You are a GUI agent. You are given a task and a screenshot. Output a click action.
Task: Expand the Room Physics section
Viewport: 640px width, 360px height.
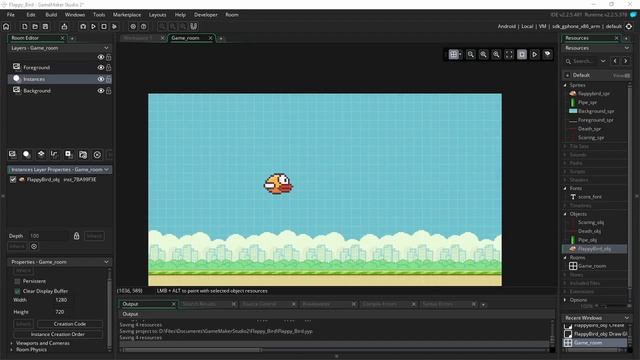point(11,350)
